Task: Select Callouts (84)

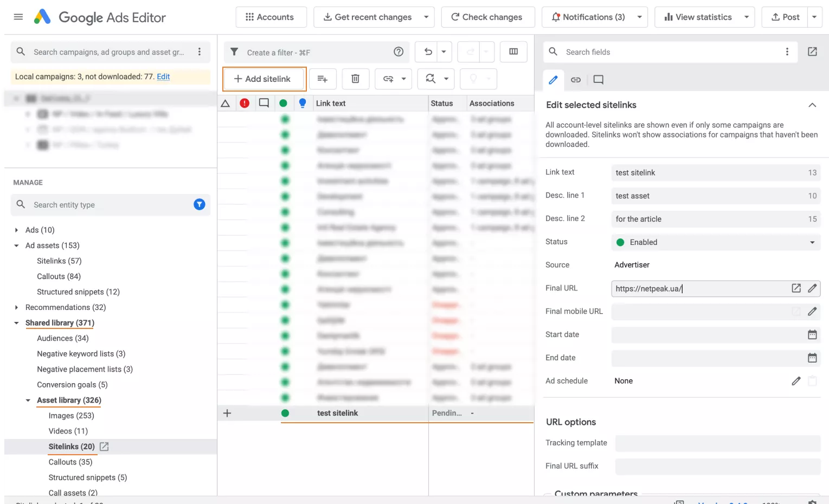Action: 59,276
